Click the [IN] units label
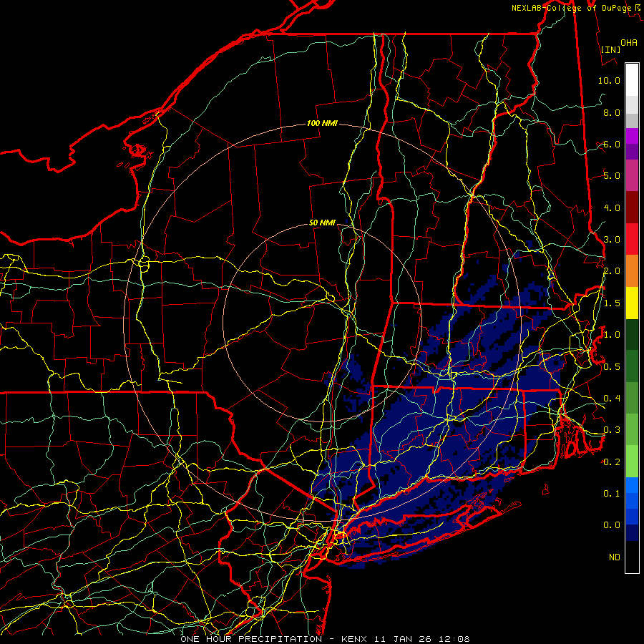Viewport: 644px width, 644px height. (x=610, y=49)
